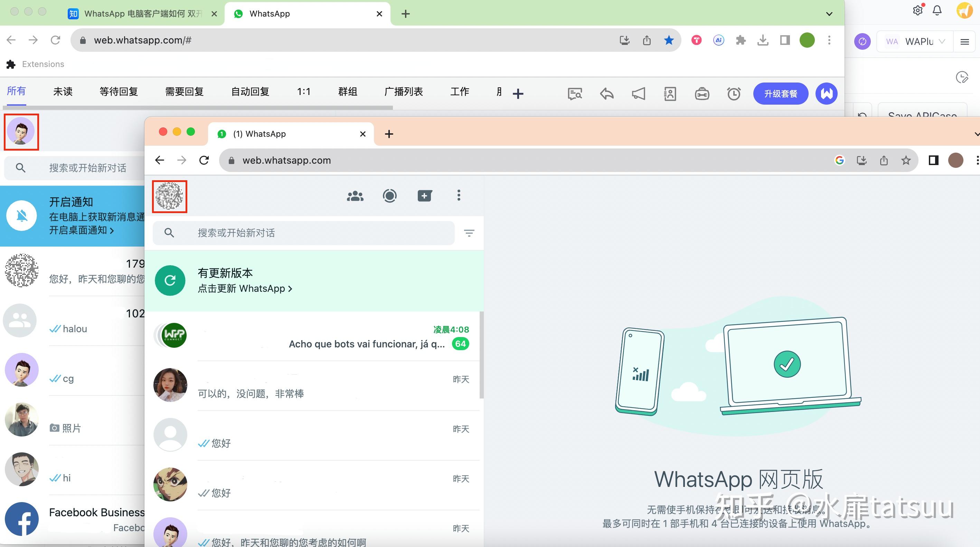The height and width of the screenshot is (547, 980).
Task: Switch to 等待回复 tab
Action: click(119, 92)
